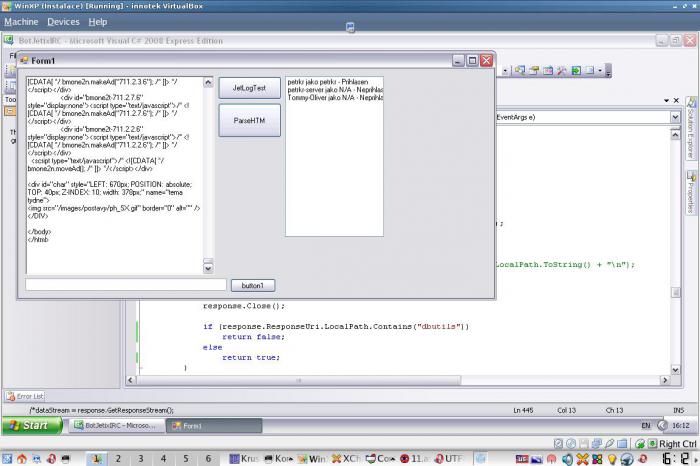Expand auto-hidden Properties side tab
Image resolution: width=700 pixels, height=466 pixels.
(x=691, y=192)
